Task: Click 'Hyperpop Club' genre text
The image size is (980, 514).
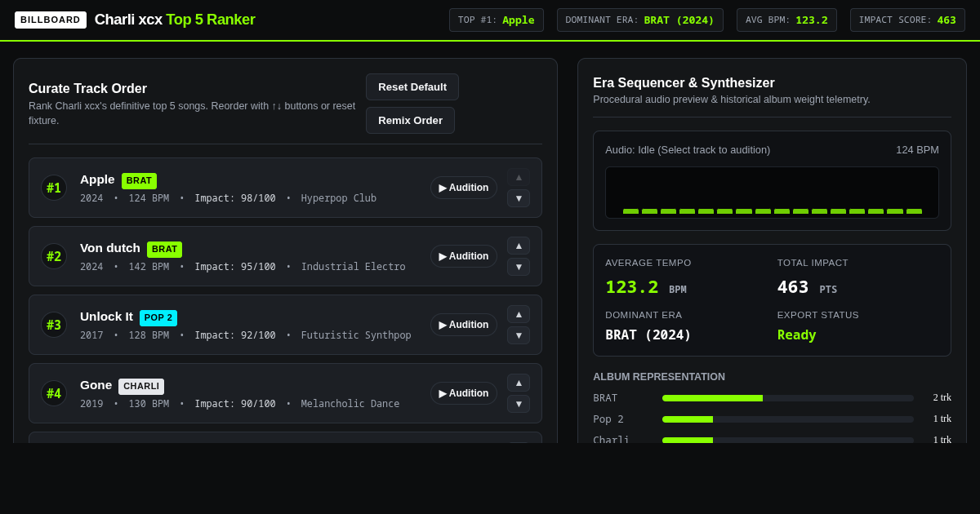Action: pos(339,198)
